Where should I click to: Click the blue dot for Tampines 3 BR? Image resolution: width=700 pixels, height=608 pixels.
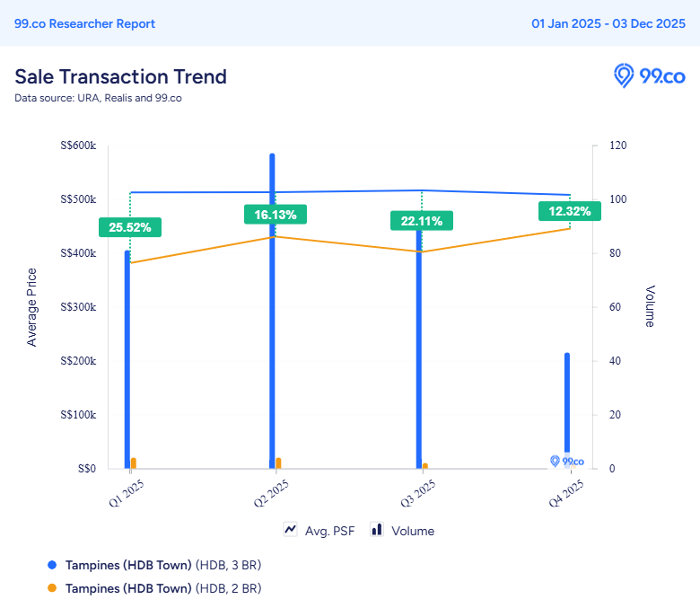[51, 565]
